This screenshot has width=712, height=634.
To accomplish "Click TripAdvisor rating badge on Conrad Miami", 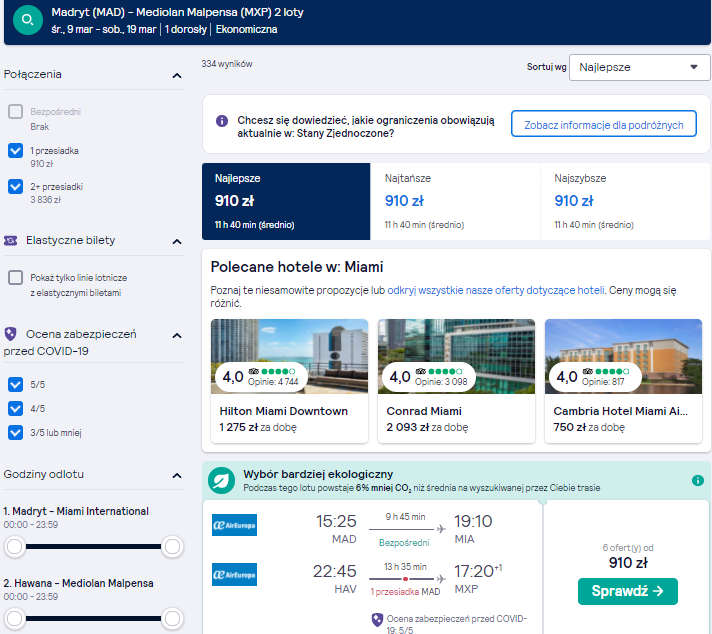I will (x=428, y=376).
